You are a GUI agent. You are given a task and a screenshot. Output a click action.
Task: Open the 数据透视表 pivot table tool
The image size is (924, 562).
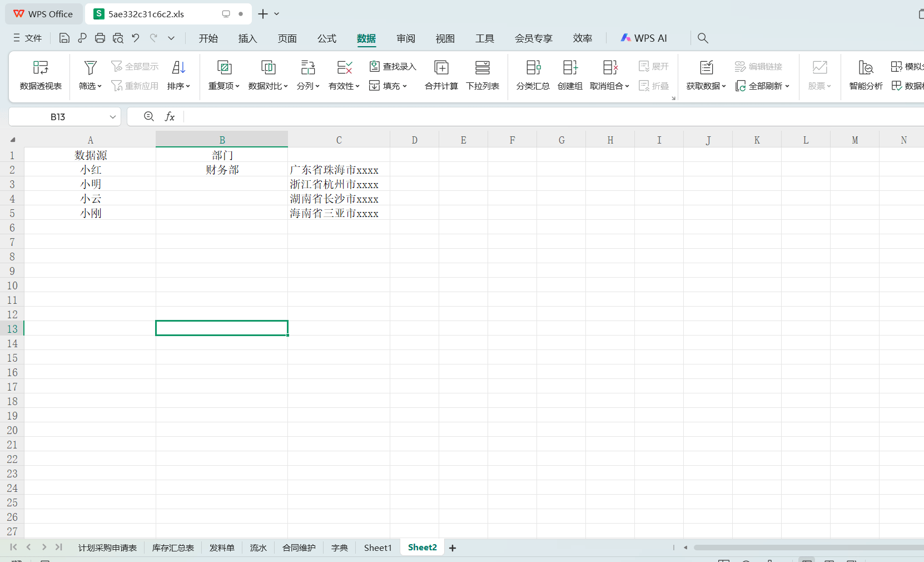pyautogui.click(x=39, y=75)
